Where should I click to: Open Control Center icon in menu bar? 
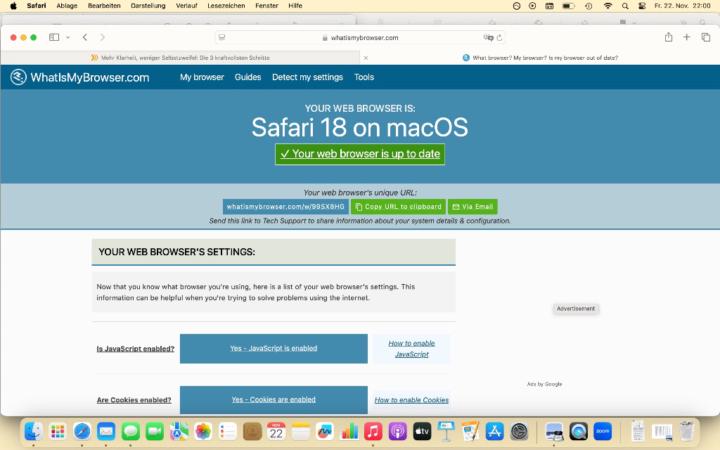(642, 6)
